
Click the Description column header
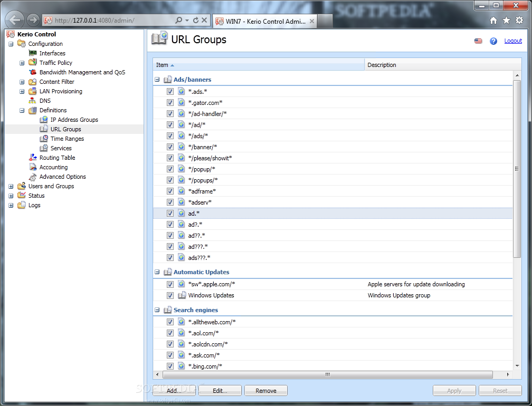[443, 65]
